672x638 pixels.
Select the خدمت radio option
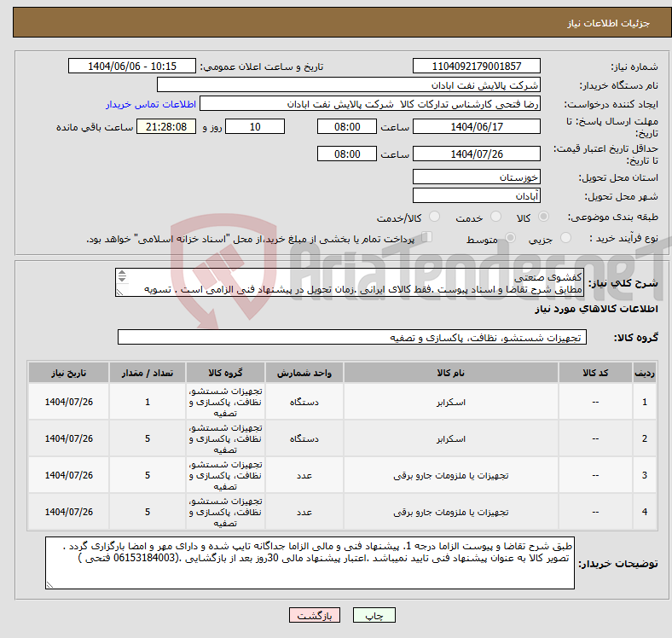tap(494, 218)
